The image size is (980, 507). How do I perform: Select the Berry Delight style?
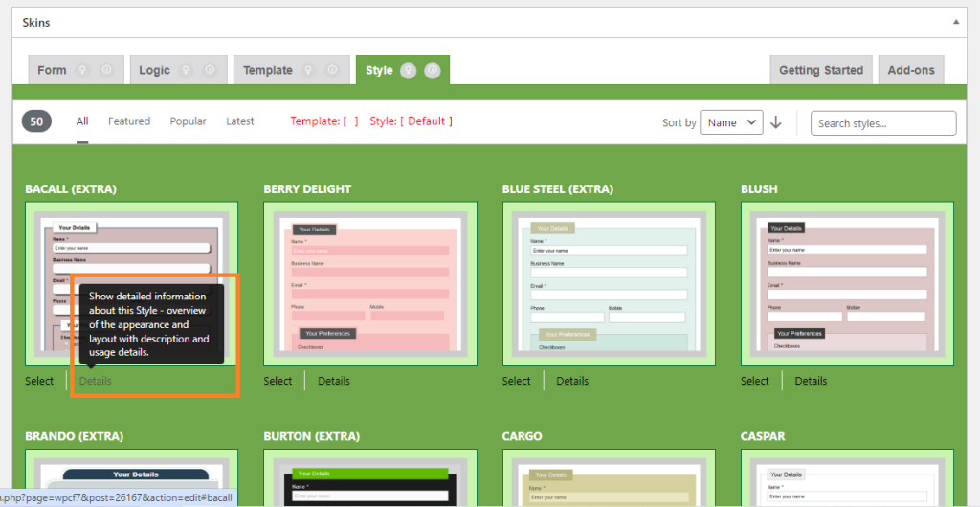click(278, 381)
